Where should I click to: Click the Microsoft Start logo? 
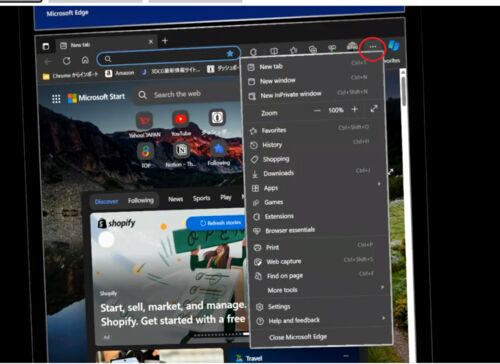point(96,97)
